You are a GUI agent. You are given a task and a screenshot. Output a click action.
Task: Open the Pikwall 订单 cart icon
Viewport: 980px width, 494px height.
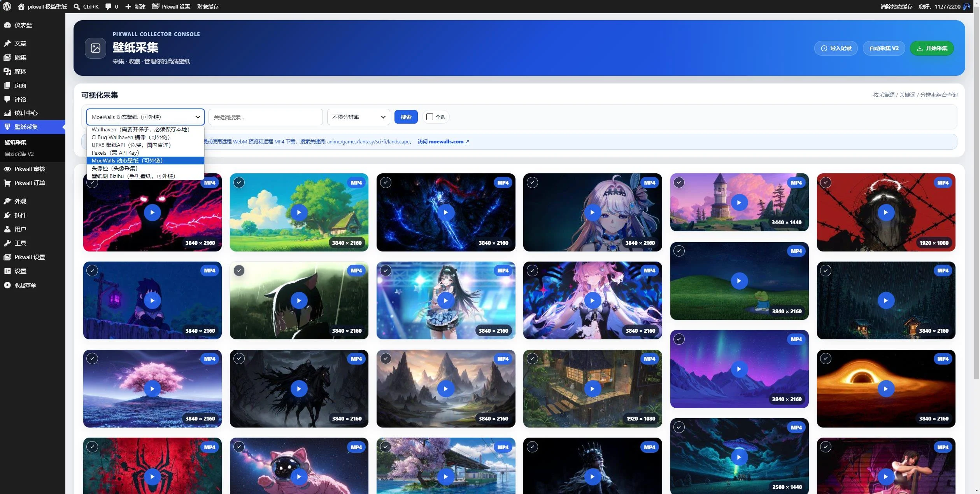pos(7,183)
